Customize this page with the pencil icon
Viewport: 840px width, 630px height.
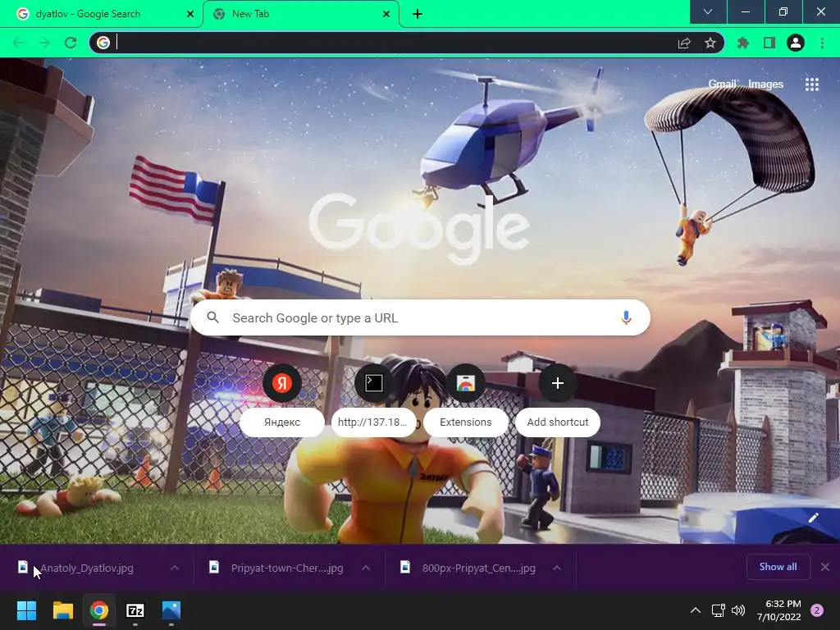[x=813, y=518]
